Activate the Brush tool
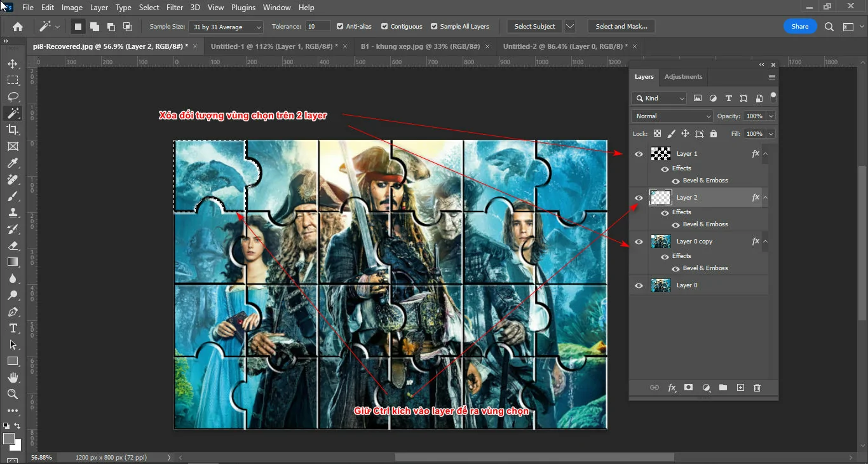 click(x=13, y=196)
